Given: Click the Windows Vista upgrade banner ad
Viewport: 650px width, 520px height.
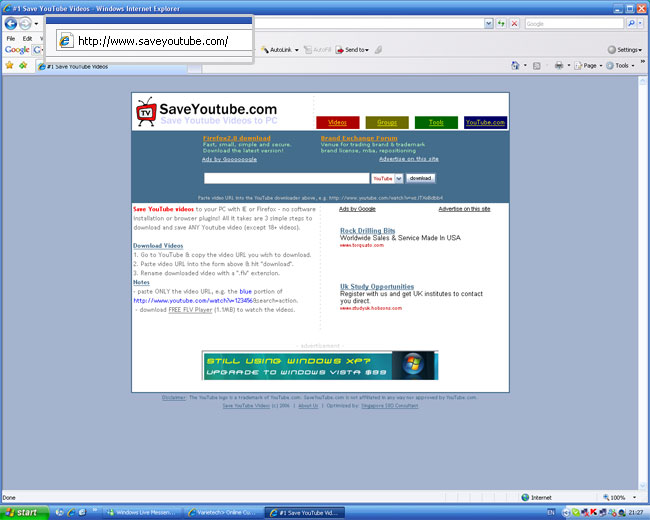Looking at the screenshot, I should point(320,365).
